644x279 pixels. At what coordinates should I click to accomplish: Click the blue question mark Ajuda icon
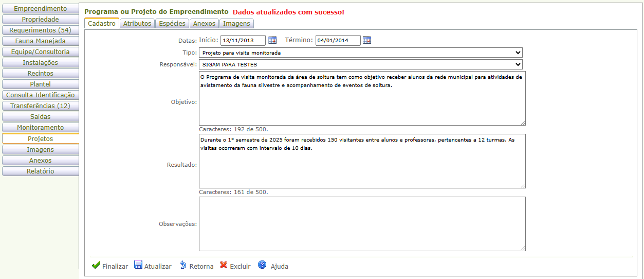pos(262,265)
